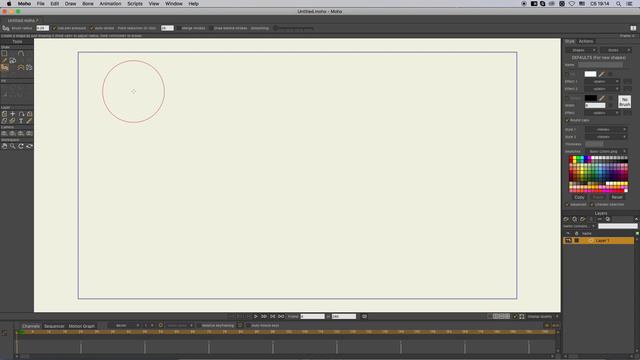Open the Shapes dropdown in Style panel

point(582,50)
